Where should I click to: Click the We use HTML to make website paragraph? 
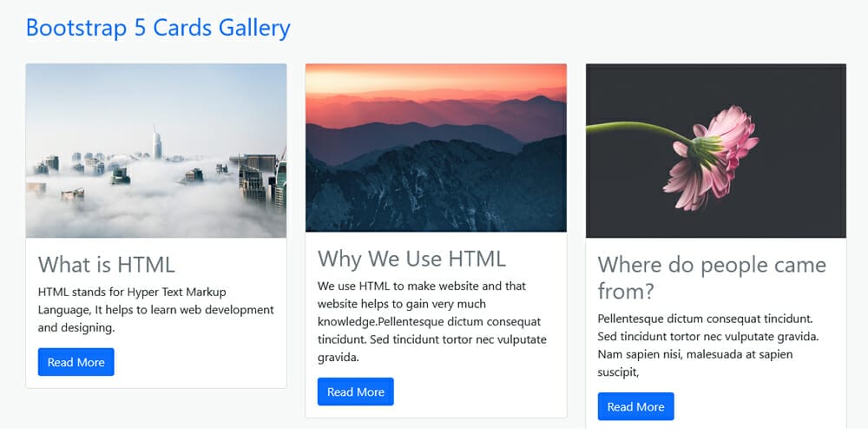coord(431,322)
